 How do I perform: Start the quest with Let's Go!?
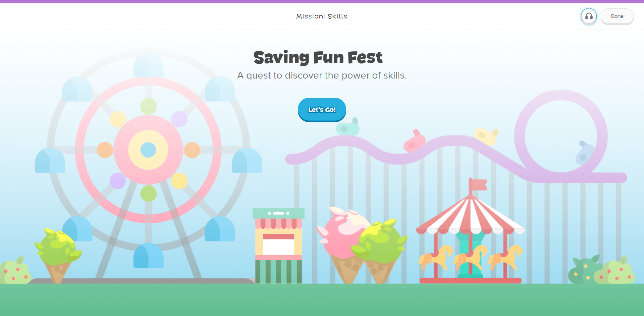click(322, 109)
